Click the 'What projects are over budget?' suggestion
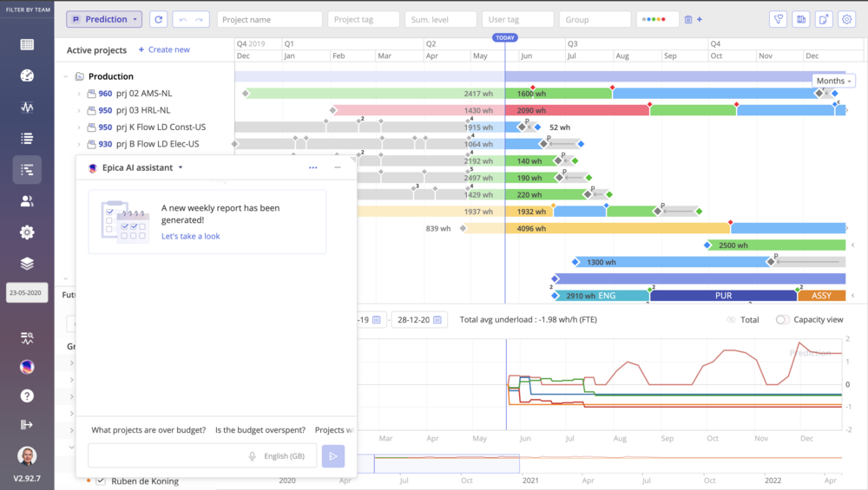Screen dimensions: 868x490 [148, 430]
